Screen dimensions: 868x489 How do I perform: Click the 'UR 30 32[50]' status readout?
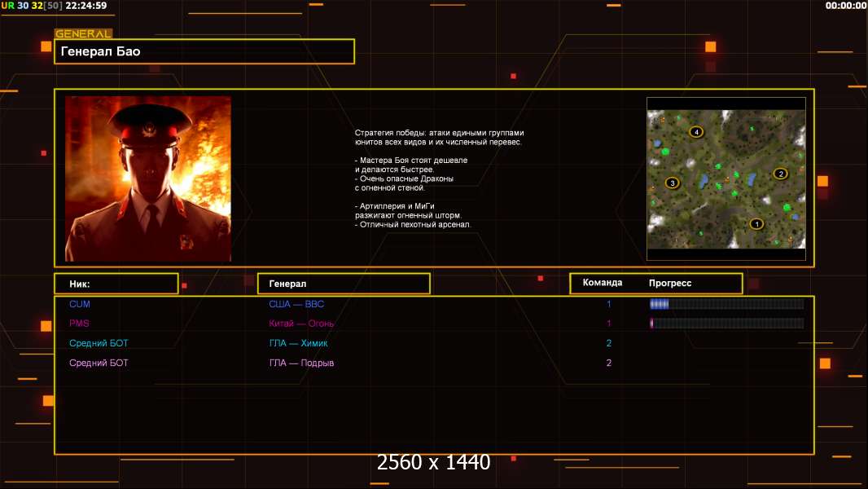click(32, 6)
